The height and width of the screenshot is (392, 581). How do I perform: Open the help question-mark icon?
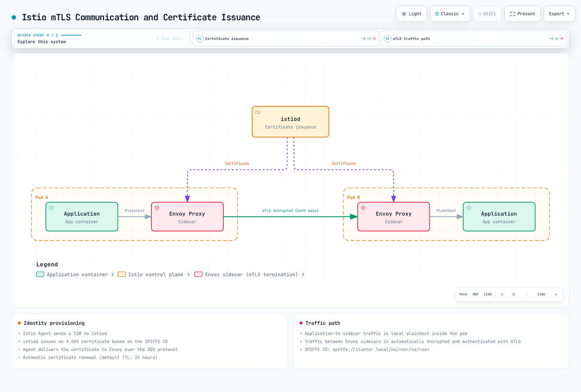point(513,294)
